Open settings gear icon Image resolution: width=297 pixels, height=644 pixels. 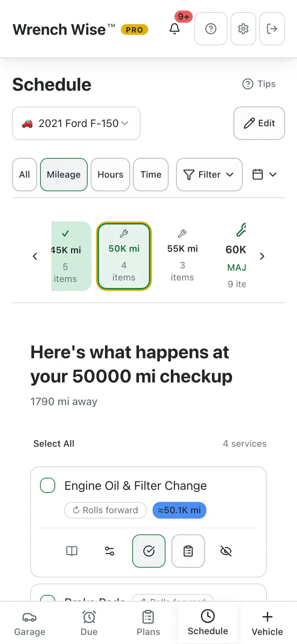tap(243, 29)
